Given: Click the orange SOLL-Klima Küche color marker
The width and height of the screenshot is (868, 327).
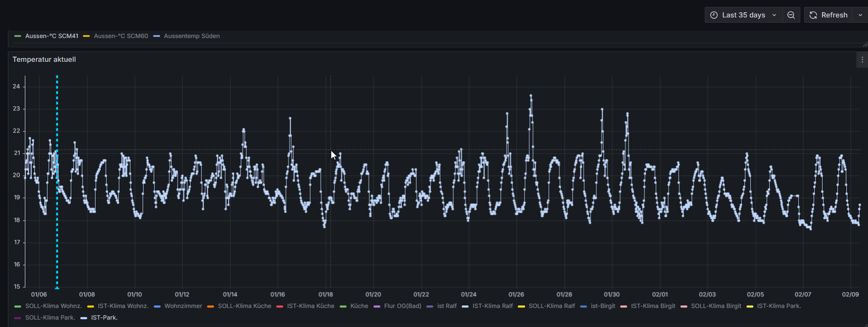Looking at the screenshot, I should click(x=211, y=306).
